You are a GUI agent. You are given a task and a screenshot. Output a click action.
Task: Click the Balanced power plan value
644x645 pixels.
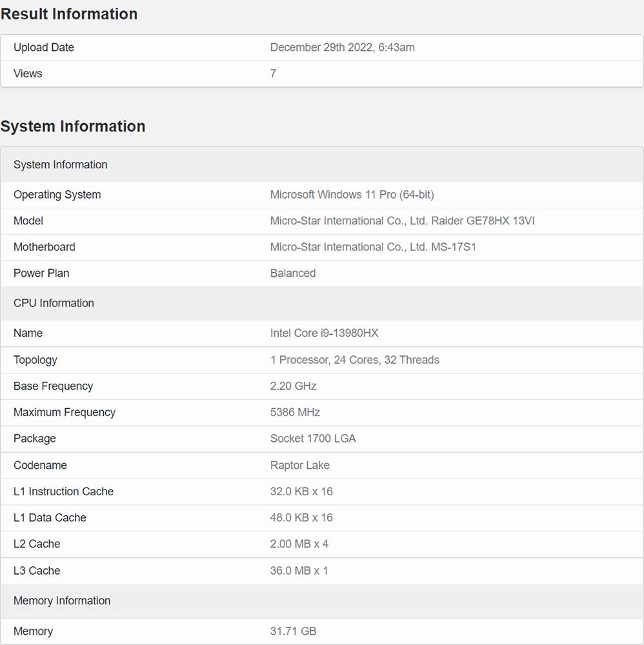(292, 273)
